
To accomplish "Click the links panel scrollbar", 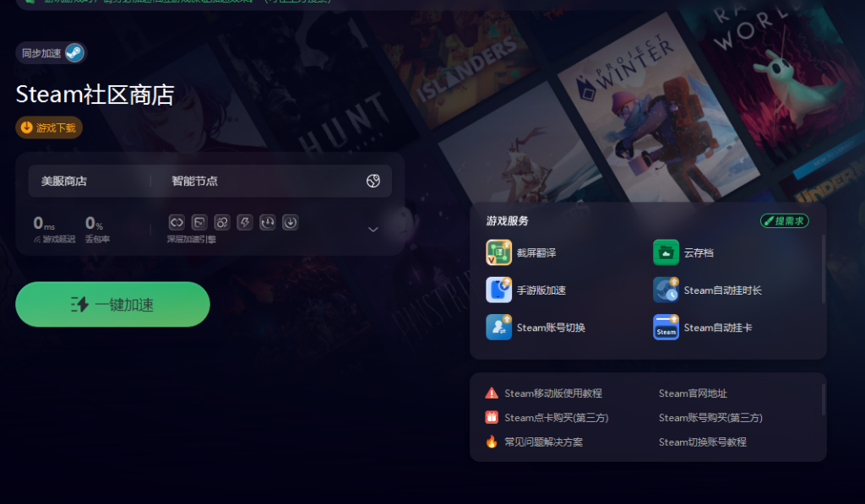I will pyautogui.click(x=824, y=400).
